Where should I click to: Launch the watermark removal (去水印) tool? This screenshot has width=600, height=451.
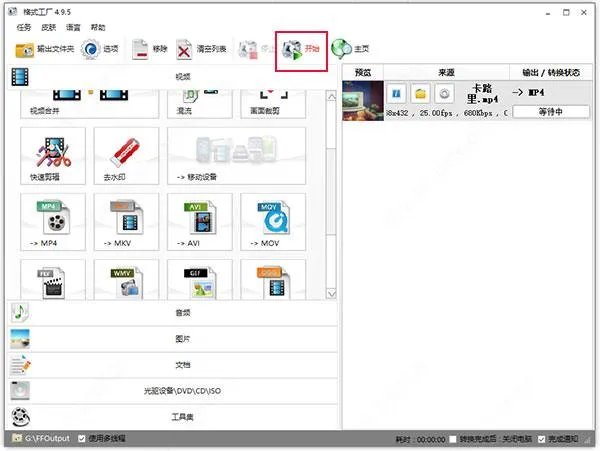pyautogui.click(x=125, y=155)
